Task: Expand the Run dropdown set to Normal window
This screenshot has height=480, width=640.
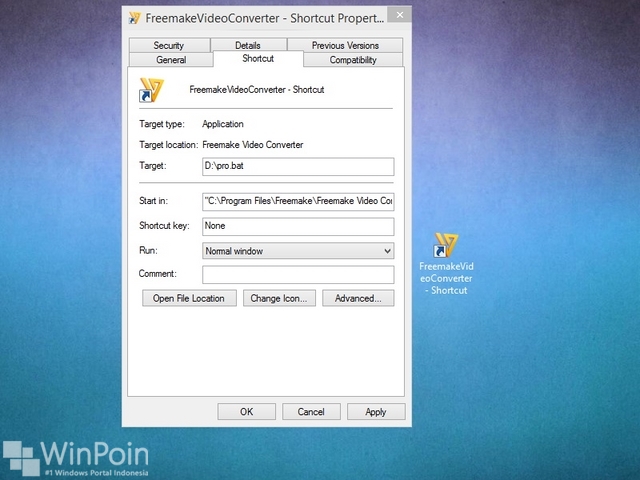Action: (298, 251)
